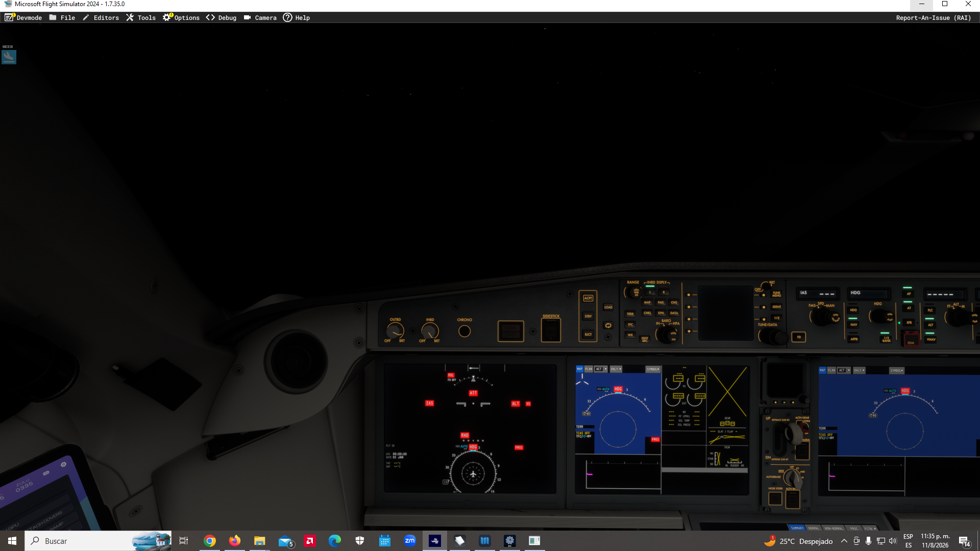This screenshot has width=980, height=551.
Task: Open the Options menu
Action: click(x=181, y=17)
